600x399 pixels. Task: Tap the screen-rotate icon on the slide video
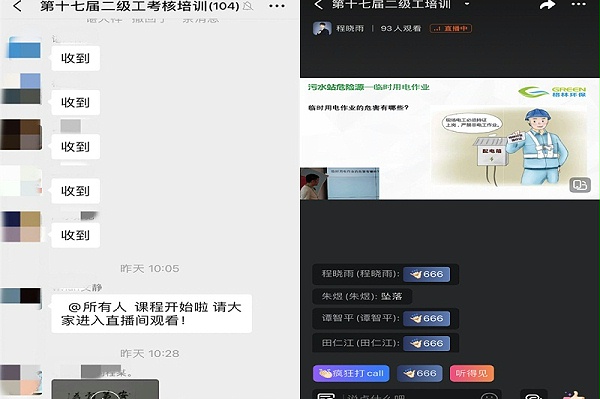580,185
